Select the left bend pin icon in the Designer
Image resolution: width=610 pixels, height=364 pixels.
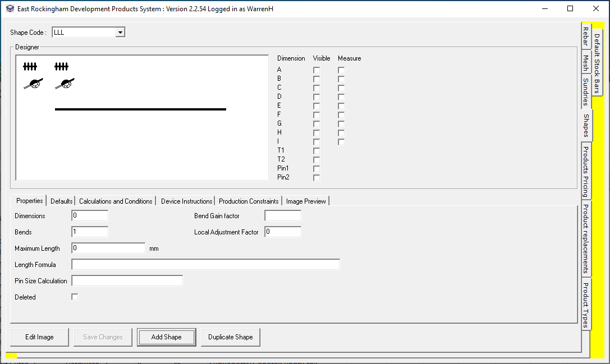[x=33, y=85]
